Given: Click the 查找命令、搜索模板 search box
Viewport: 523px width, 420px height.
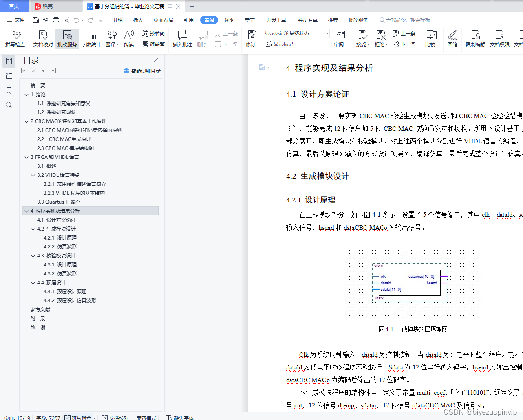Looking at the screenshot, I should (405, 20).
